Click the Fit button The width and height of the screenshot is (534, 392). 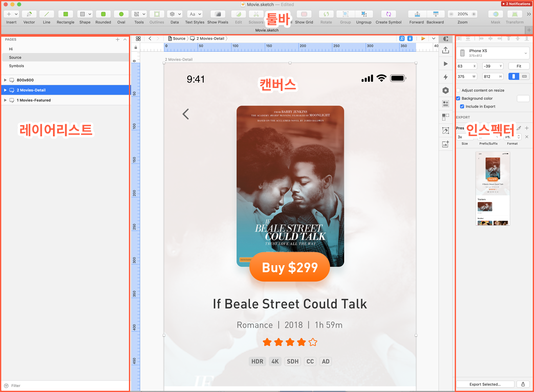(x=519, y=66)
